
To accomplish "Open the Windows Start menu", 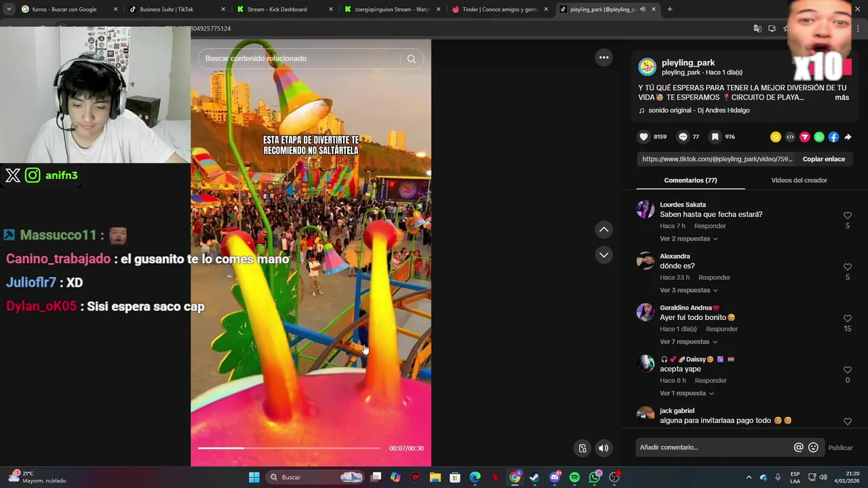I will [x=254, y=477].
